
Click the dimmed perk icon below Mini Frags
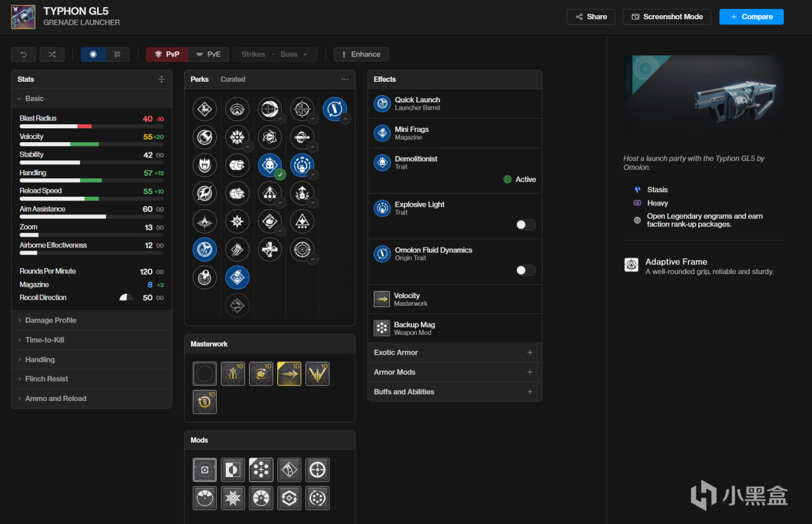(x=237, y=305)
